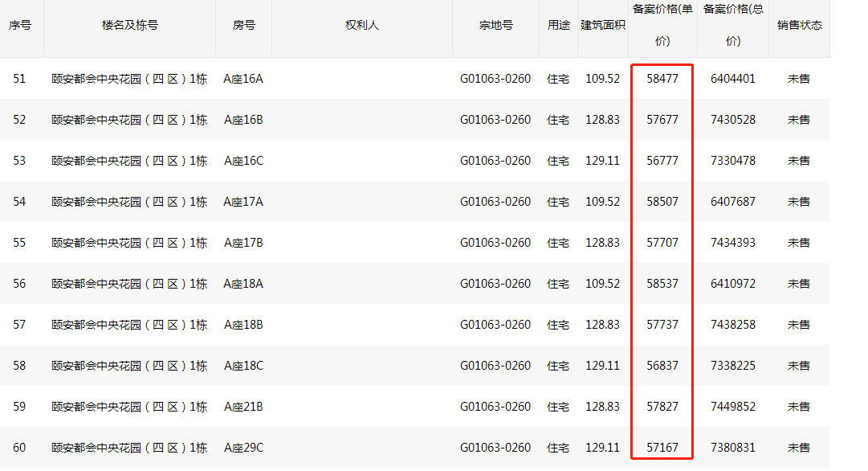The width and height of the screenshot is (868, 471).
Task: Click area 129.11 in row 60
Action: [x=603, y=448]
